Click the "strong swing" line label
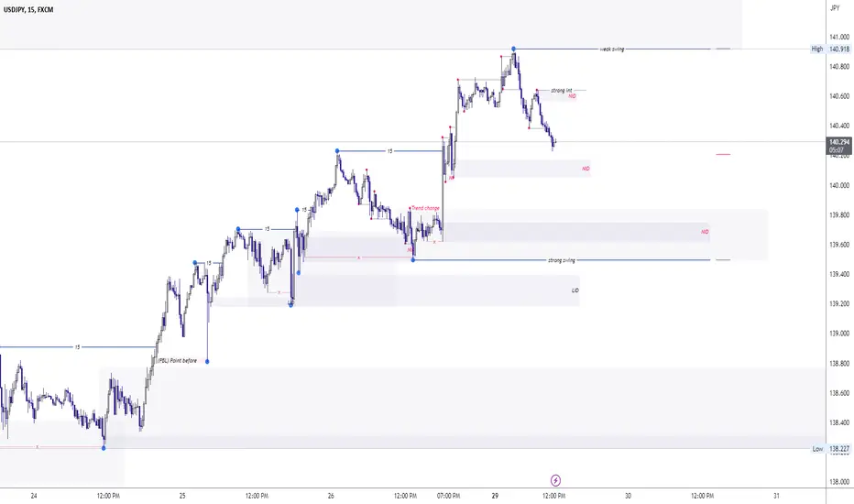This screenshot has width=854, height=504. coord(562,260)
